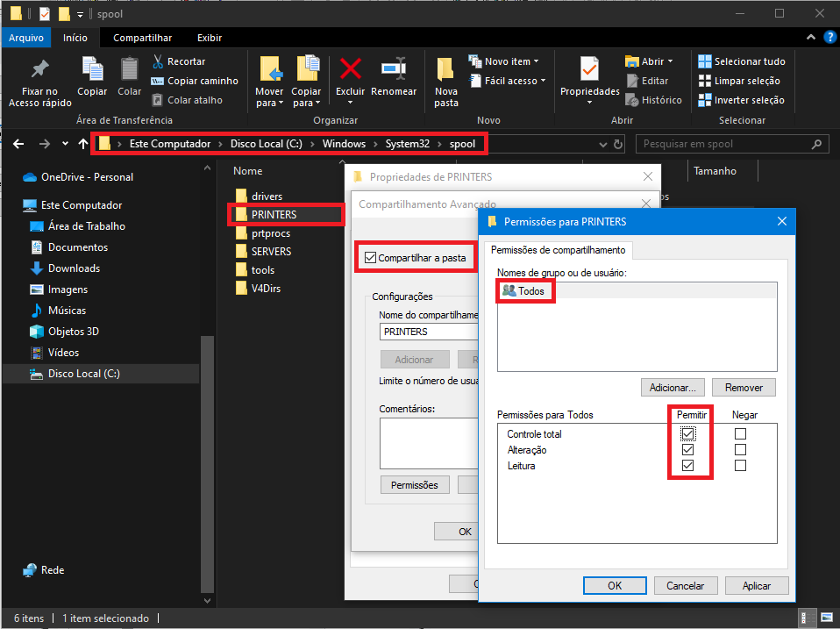This screenshot has width=840, height=629.
Task: Click Cancelar in the Permissões dialog
Action: (x=685, y=586)
